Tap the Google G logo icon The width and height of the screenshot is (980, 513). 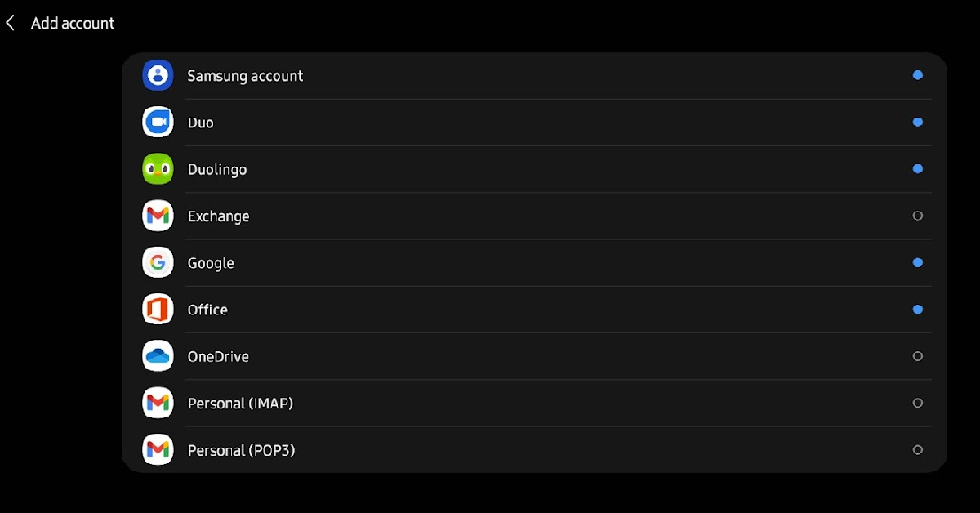[x=158, y=262]
